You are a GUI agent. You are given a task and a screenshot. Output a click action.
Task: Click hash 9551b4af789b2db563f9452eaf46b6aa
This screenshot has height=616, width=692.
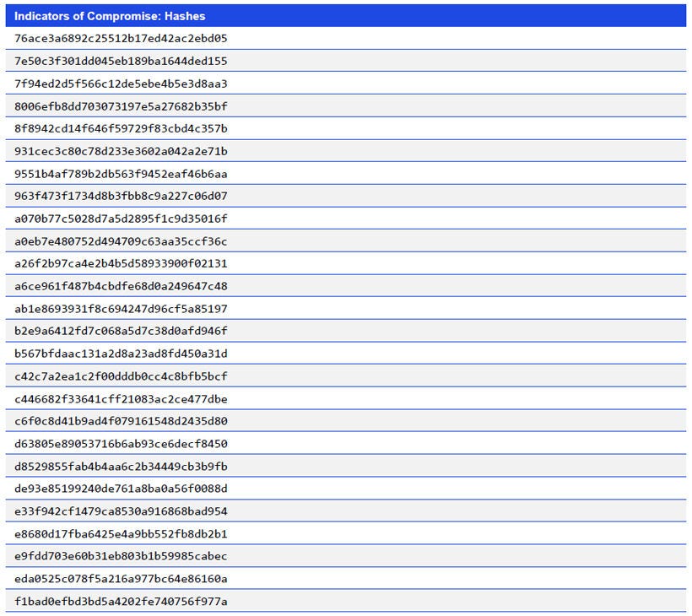pos(123,174)
